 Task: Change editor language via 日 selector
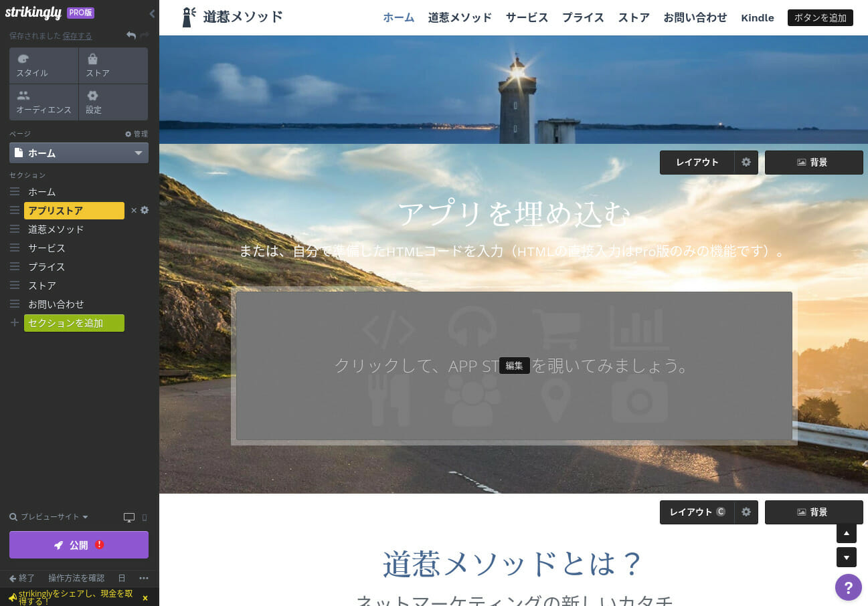point(122,578)
